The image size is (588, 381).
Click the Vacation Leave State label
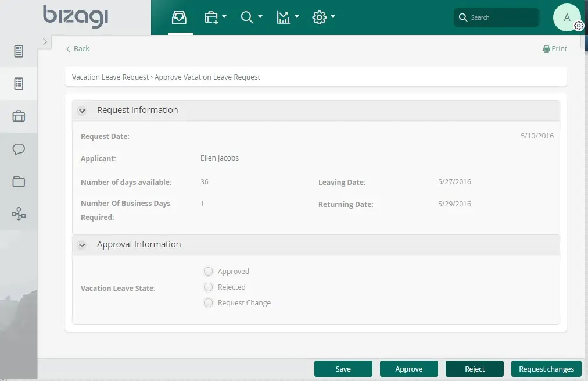click(x=118, y=289)
